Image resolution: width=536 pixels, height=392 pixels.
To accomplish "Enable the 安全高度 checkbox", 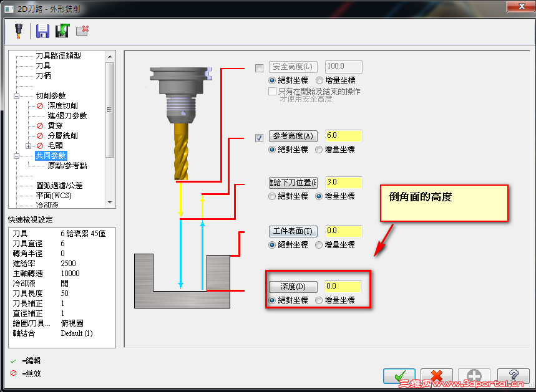I will [x=259, y=68].
